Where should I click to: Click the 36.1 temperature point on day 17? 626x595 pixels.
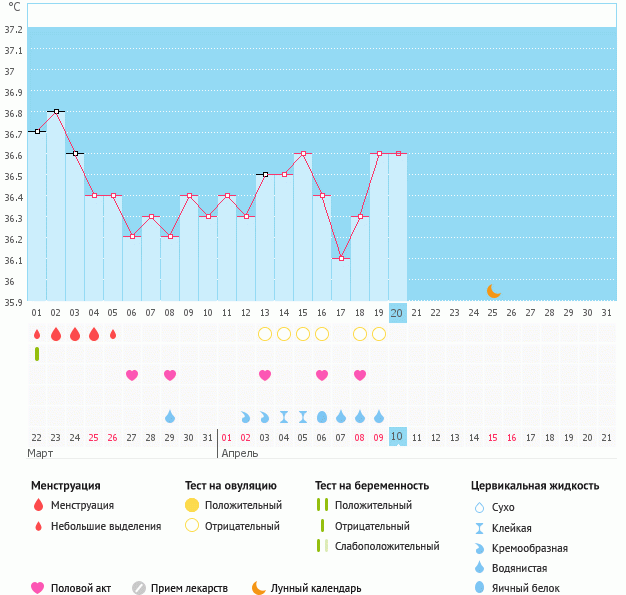[341, 258]
